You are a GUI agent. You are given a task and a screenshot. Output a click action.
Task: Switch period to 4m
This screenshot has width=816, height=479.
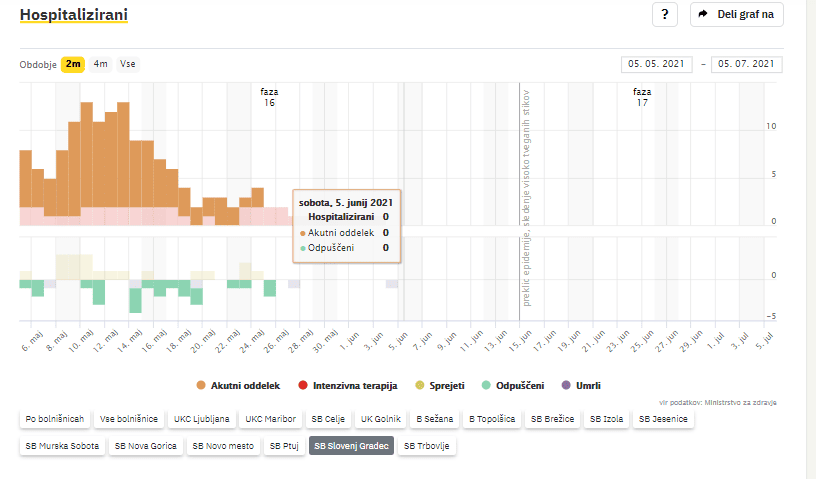tap(101, 64)
